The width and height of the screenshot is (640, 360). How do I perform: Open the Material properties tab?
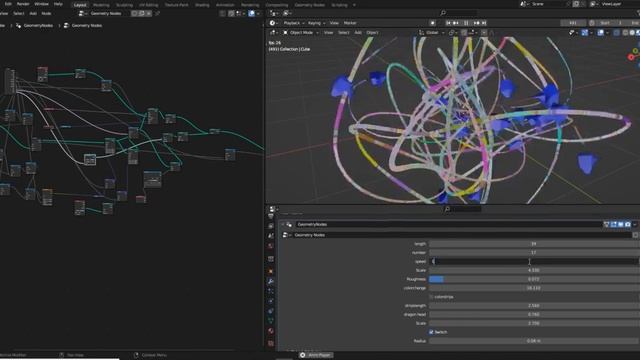pos(271,331)
